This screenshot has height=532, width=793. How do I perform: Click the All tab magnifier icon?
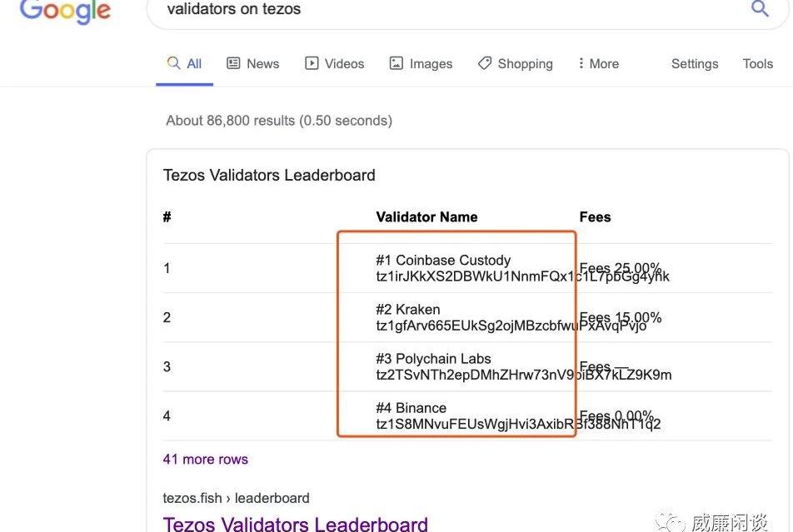tap(173, 62)
